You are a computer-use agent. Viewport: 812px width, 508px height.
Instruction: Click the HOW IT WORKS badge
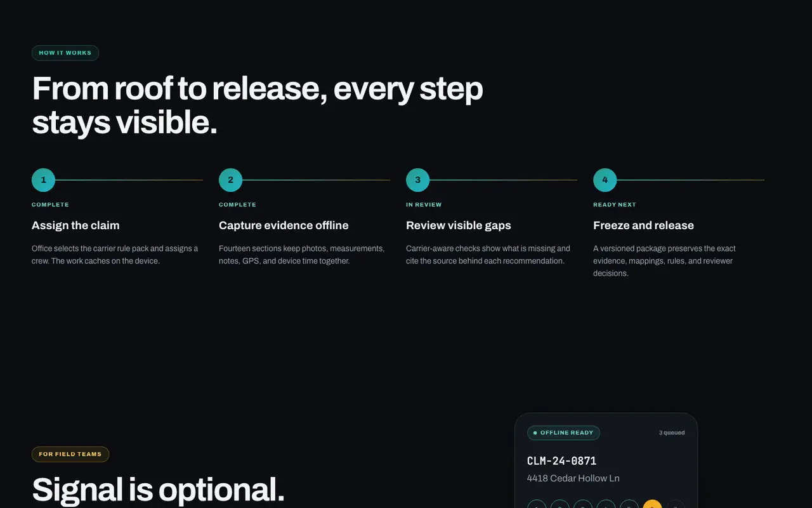(65, 53)
